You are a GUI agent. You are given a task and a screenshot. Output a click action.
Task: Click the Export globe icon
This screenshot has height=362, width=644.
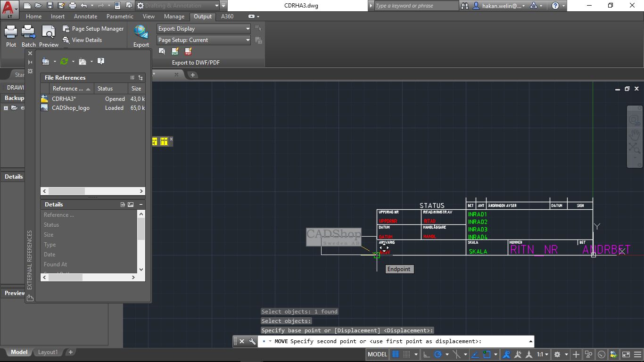point(141,32)
